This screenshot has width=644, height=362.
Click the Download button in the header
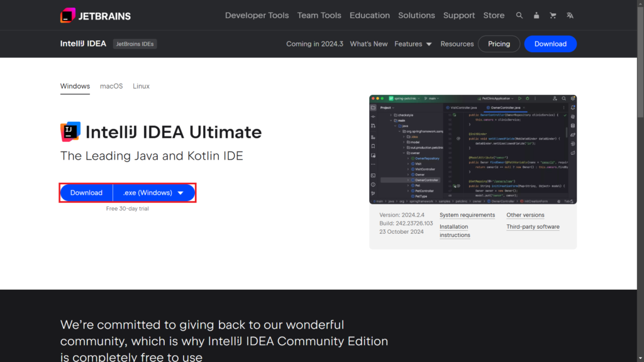pos(550,44)
